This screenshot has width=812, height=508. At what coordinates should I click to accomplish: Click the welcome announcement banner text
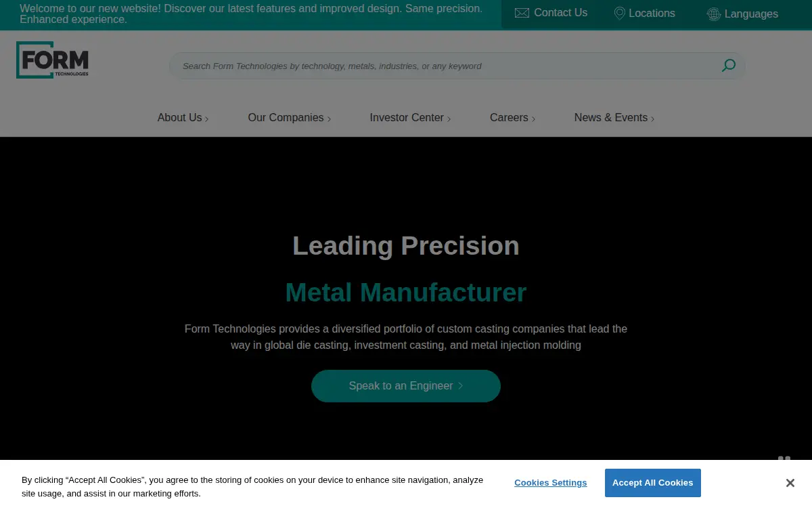[x=251, y=14]
